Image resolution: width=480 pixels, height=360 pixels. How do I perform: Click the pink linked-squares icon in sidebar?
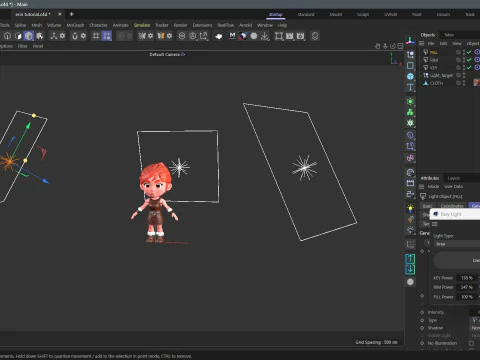[410, 158]
